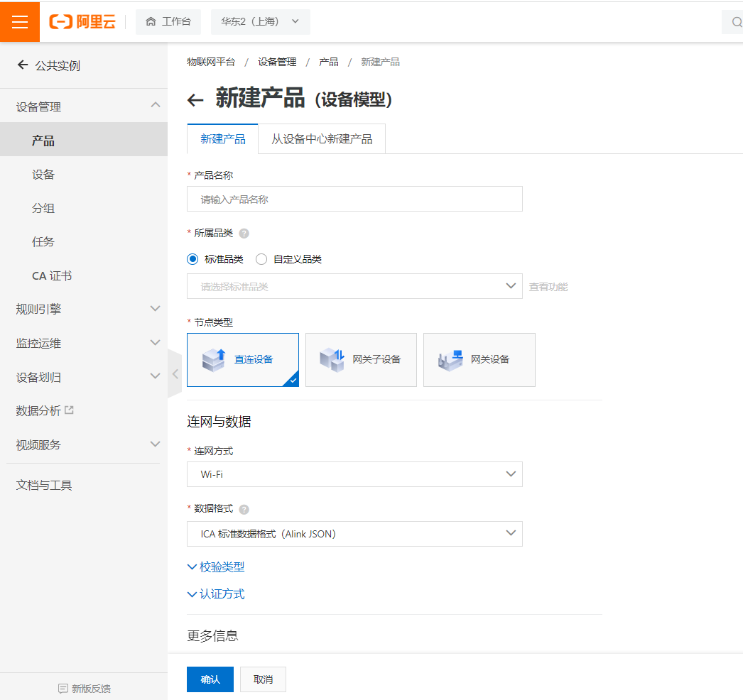
Task: Select the 标准品类 radio button
Action: pyautogui.click(x=192, y=259)
